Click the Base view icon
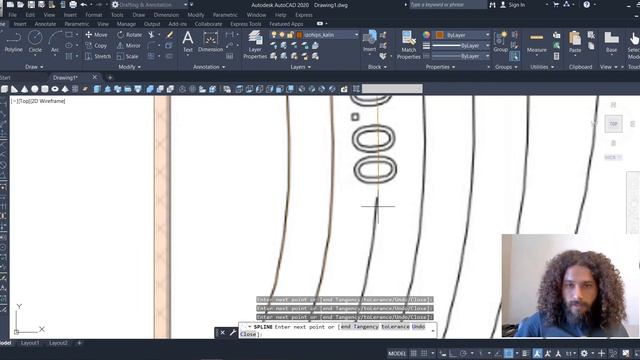Image resolution: width=640 pixels, height=360 pixels. coord(611,41)
